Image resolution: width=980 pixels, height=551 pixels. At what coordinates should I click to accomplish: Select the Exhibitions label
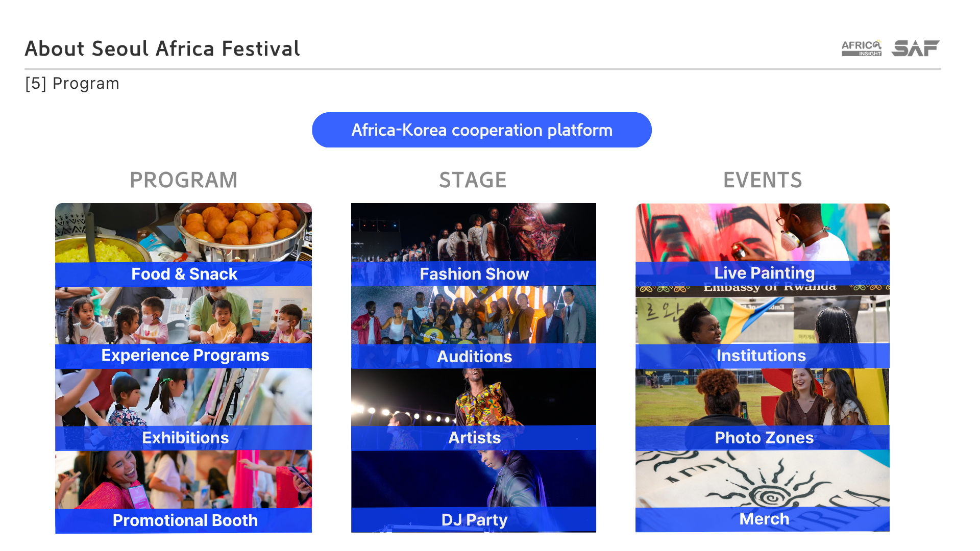185,438
